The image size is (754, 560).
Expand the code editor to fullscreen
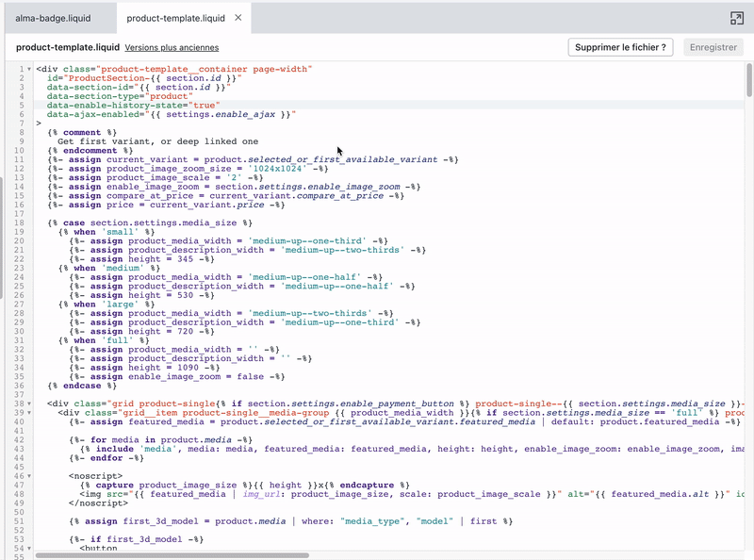(x=736, y=18)
